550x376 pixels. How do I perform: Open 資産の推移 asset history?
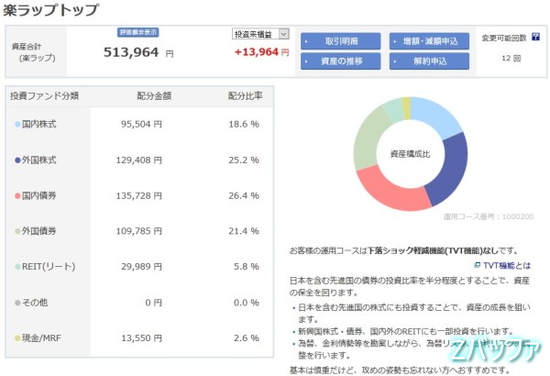coord(340,61)
